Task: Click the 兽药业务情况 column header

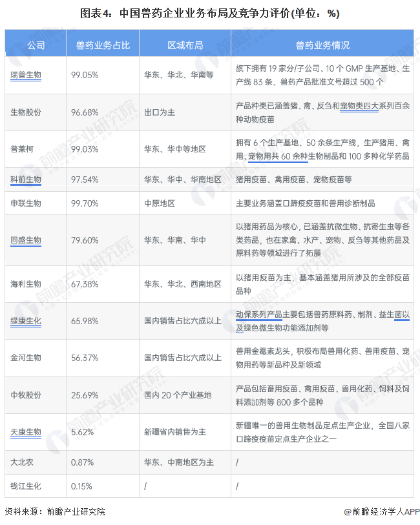Action: click(322, 45)
